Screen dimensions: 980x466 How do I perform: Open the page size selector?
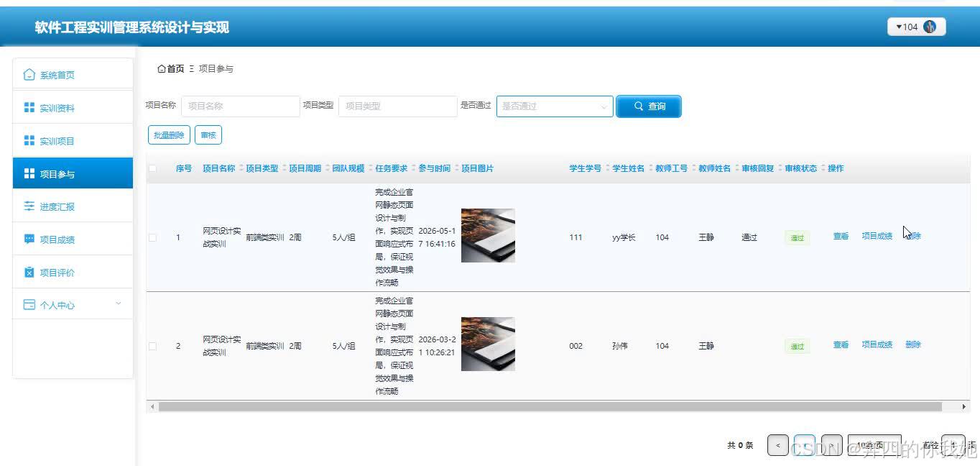coord(874,445)
